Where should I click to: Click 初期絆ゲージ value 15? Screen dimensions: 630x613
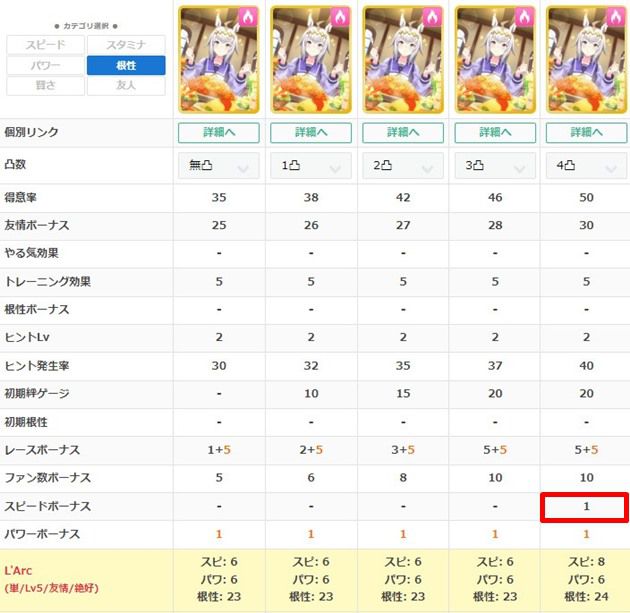click(403, 394)
